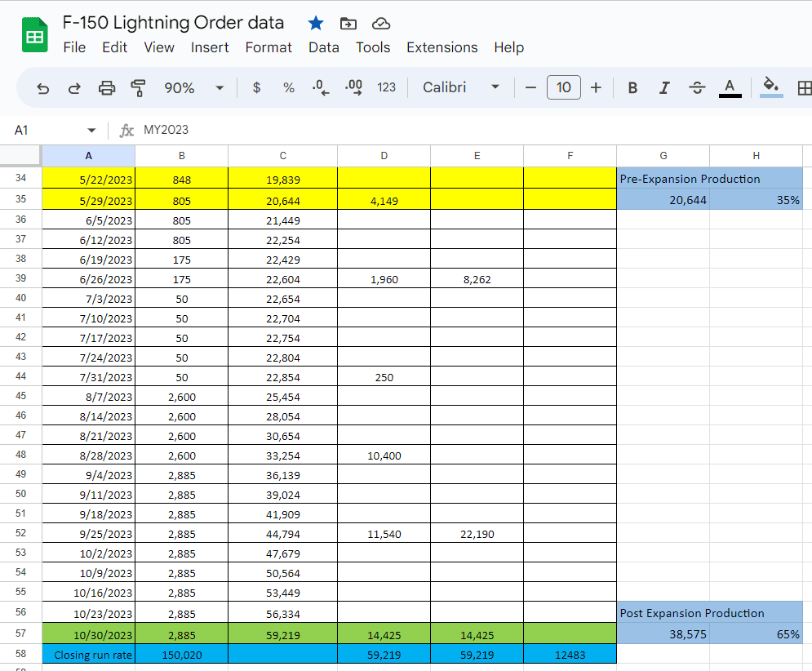
Task: Toggle italic formatting
Action: click(664, 88)
